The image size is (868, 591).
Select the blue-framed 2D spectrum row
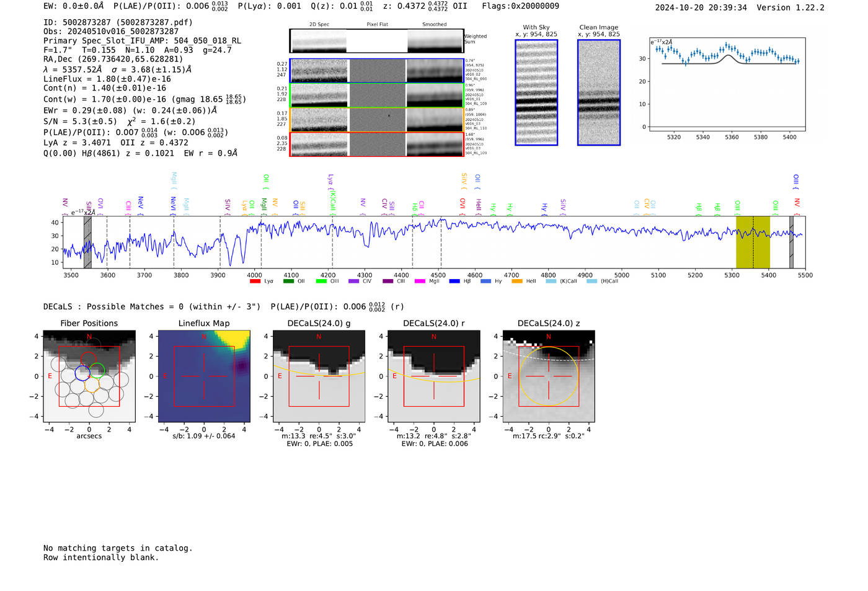point(377,71)
